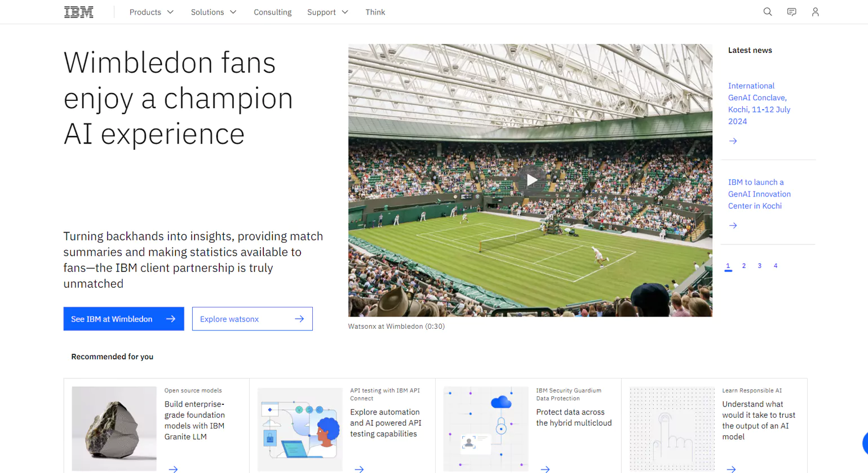The width and height of the screenshot is (868, 473).
Task: Open the Think menu item
Action: (x=375, y=12)
